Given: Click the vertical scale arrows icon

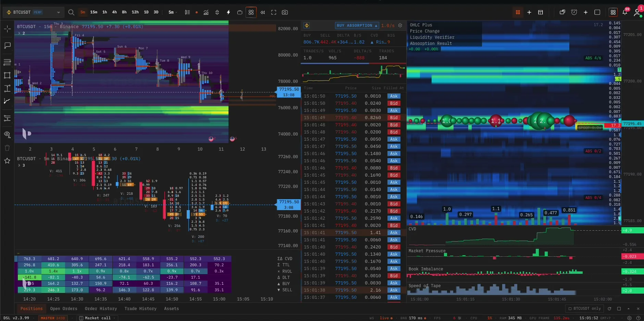Looking at the screenshot, I should pos(217,12).
